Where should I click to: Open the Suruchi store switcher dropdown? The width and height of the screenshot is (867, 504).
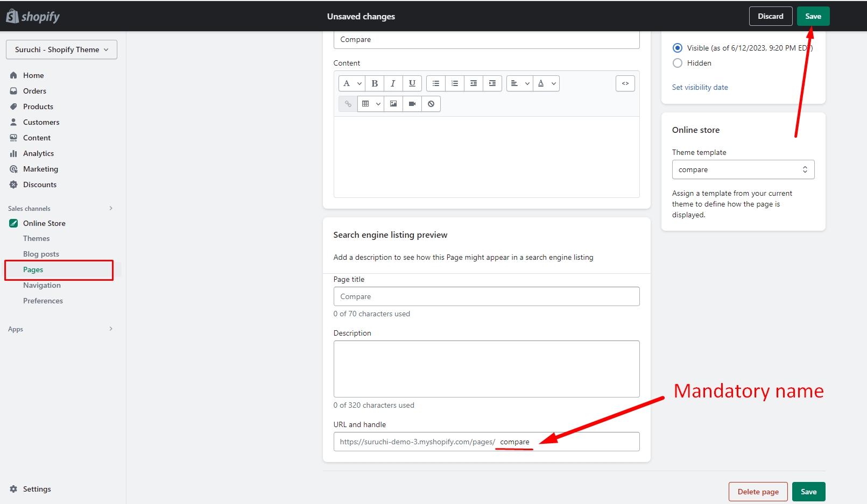click(x=61, y=49)
